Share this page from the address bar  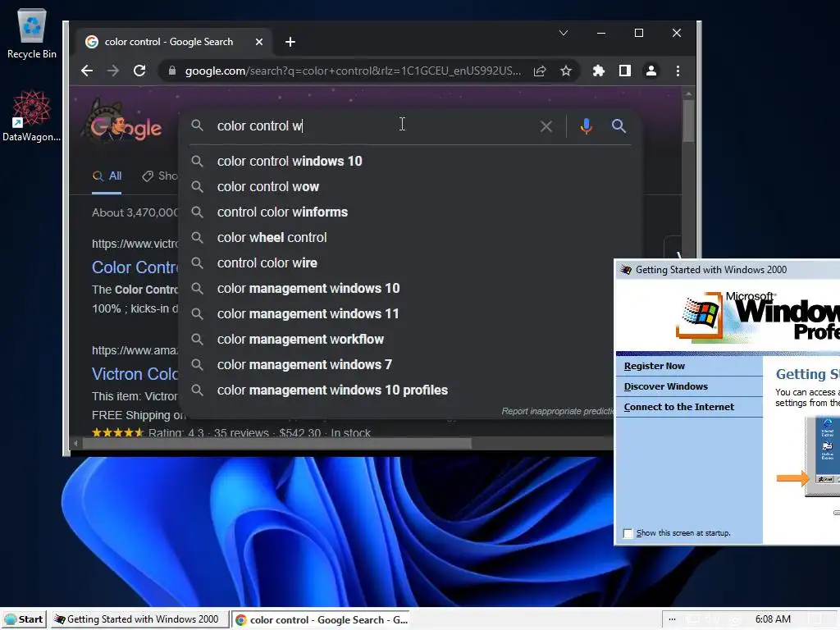pos(540,71)
